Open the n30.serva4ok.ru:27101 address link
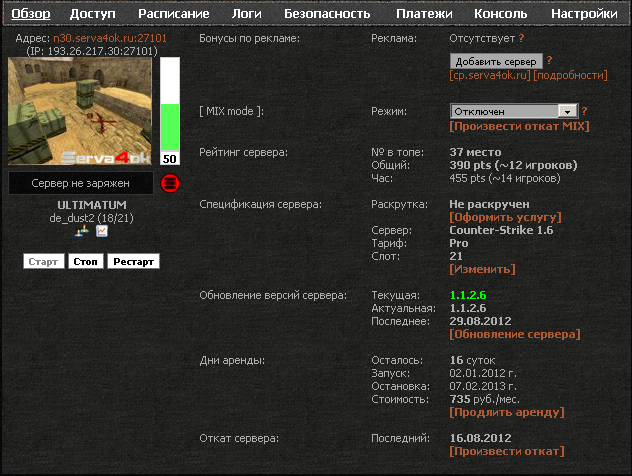This screenshot has width=632, height=476. click(110, 38)
